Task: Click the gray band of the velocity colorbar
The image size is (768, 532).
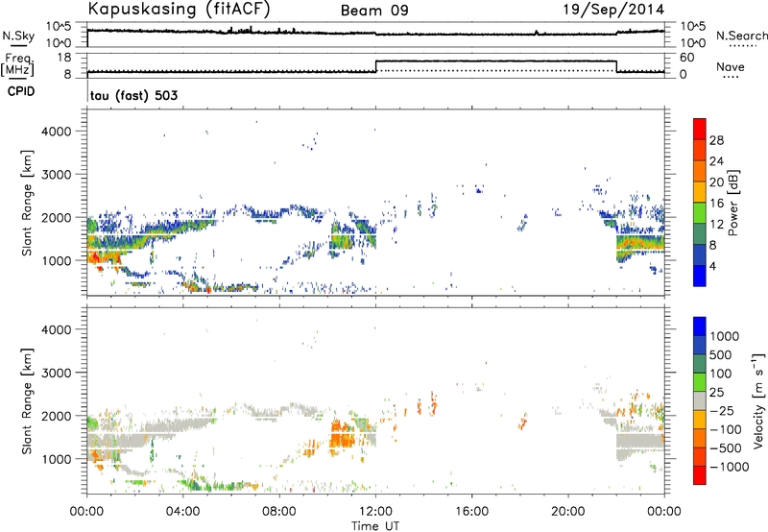Action: (x=700, y=400)
